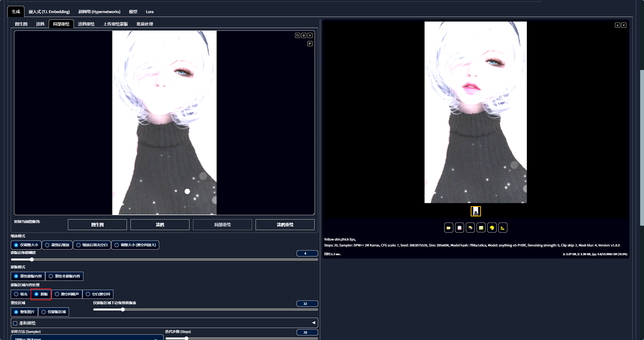Click the yellow triangle ruler icon

click(x=502, y=228)
